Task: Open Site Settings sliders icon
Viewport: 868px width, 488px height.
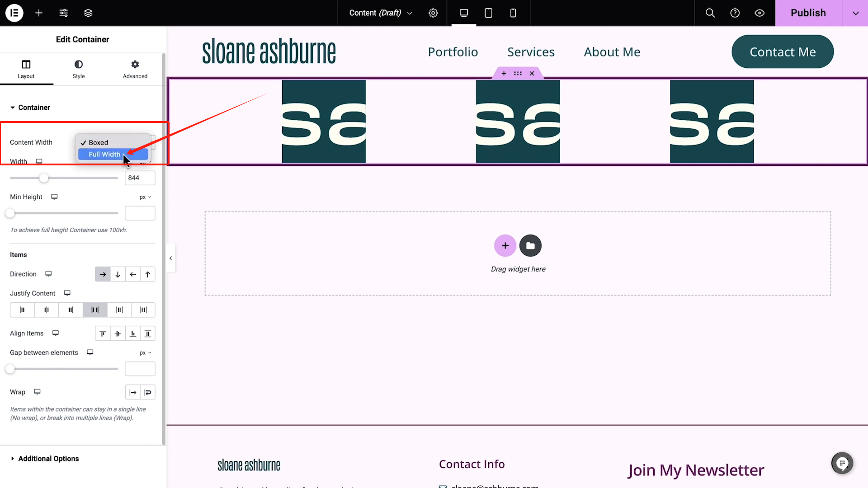Action: pos(64,13)
